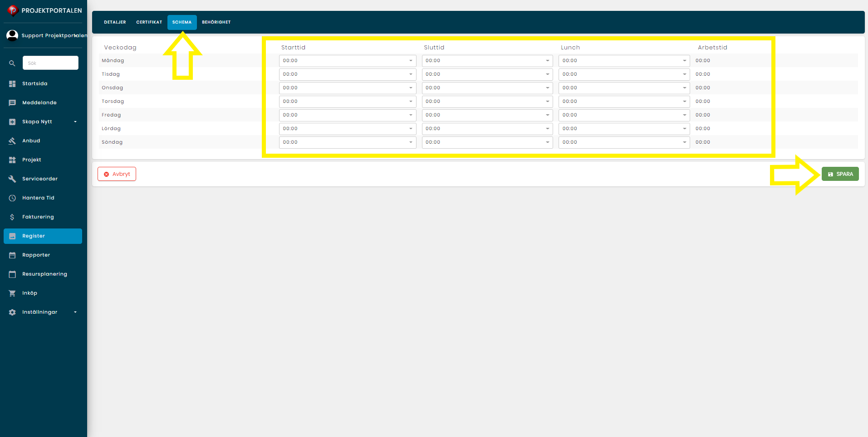Image resolution: width=868 pixels, height=437 pixels.
Task: Click the Sluttid column header
Action: [x=434, y=48]
